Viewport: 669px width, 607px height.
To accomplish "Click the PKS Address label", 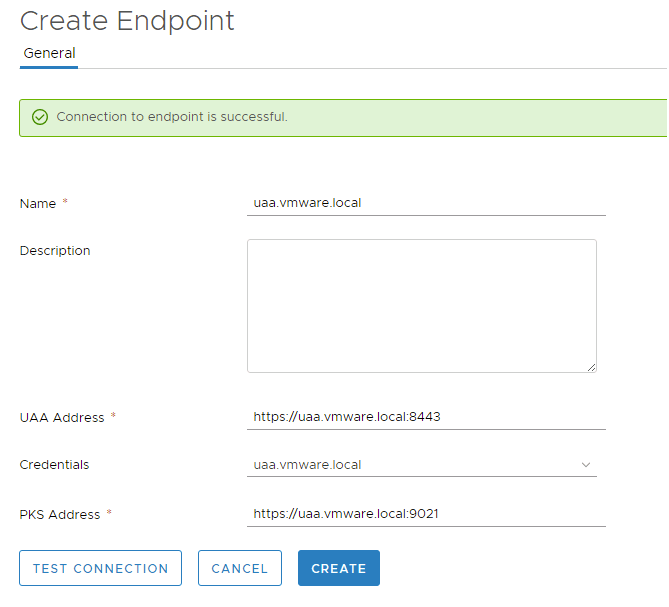I will coord(60,514).
